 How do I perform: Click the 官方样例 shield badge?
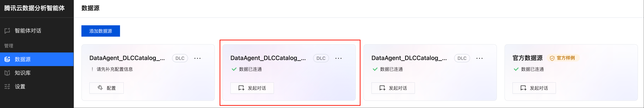point(563,58)
